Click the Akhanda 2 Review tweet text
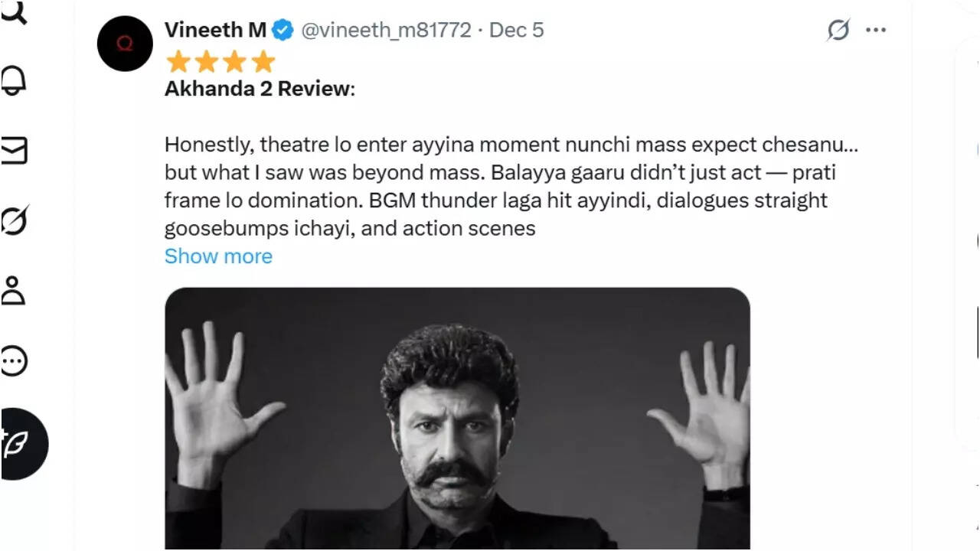The width and height of the screenshot is (980, 551). pos(260,89)
